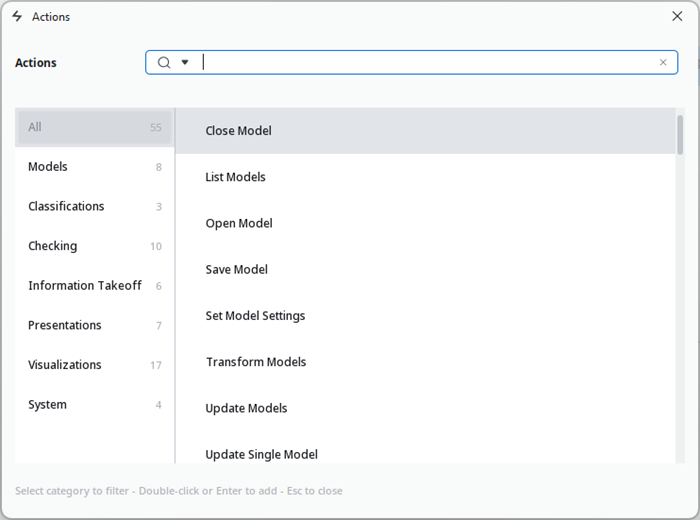
Task: Clear the search field with the x icon
Action: pos(663,62)
